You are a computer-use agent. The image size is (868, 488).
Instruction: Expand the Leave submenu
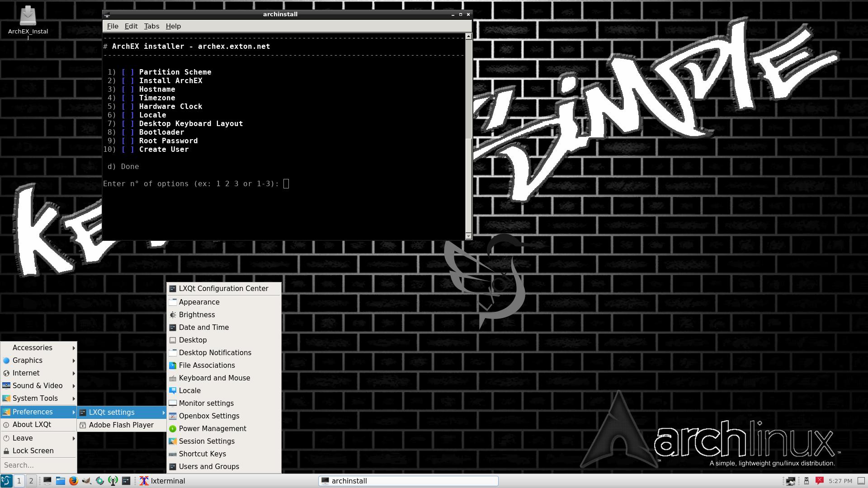[x=22, y=438]
